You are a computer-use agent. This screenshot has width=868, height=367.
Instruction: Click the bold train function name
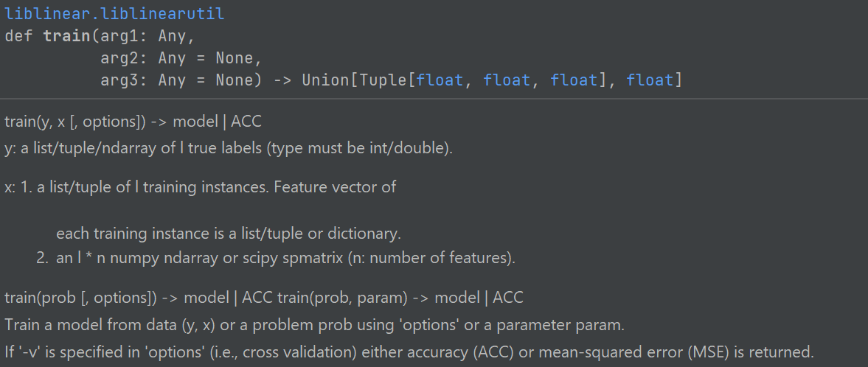tap(66, 37)
